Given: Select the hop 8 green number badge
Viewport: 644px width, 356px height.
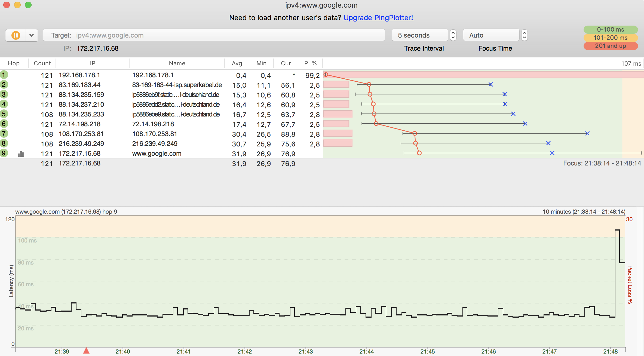Looking at the screenshot, I should [x=4, y=143].
